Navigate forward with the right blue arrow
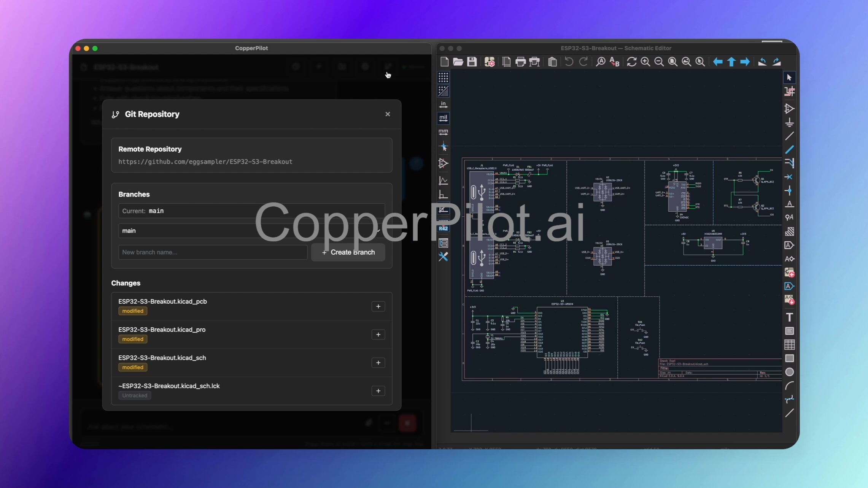This screenshot has width=868, height=488. 745,62
